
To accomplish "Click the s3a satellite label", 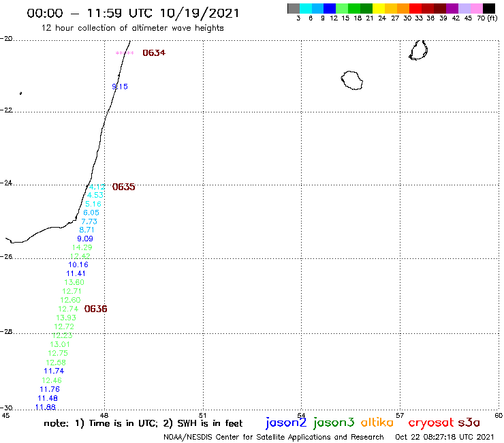I will 469,423.
